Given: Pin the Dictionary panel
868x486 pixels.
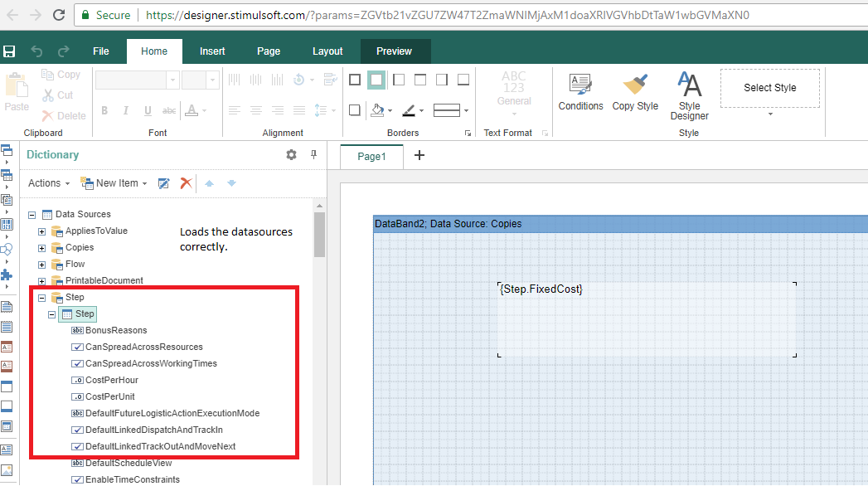Looking at the screenshot, I should click(314, 155).
